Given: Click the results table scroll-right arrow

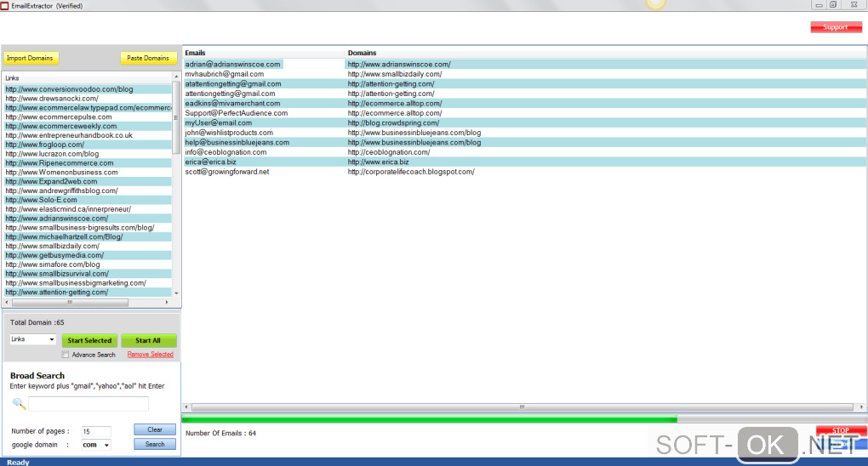Looking at the screenshot, I should click(861, 406).
